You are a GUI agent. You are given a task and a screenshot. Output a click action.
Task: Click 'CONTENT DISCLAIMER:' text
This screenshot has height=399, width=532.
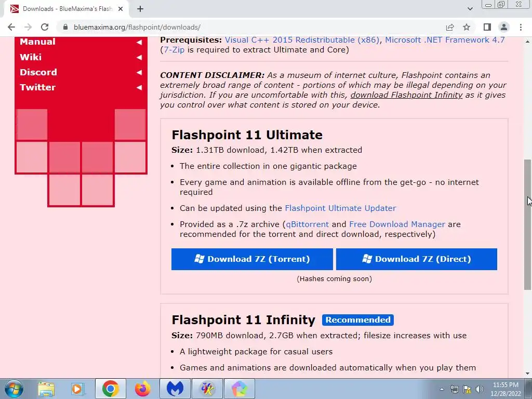click(x=212, y=75)
